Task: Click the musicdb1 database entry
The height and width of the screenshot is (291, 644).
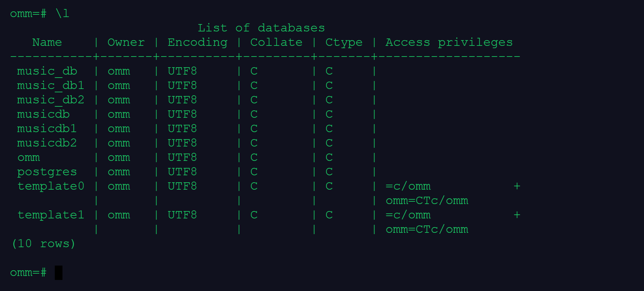Action: click(x=47, y=129)
